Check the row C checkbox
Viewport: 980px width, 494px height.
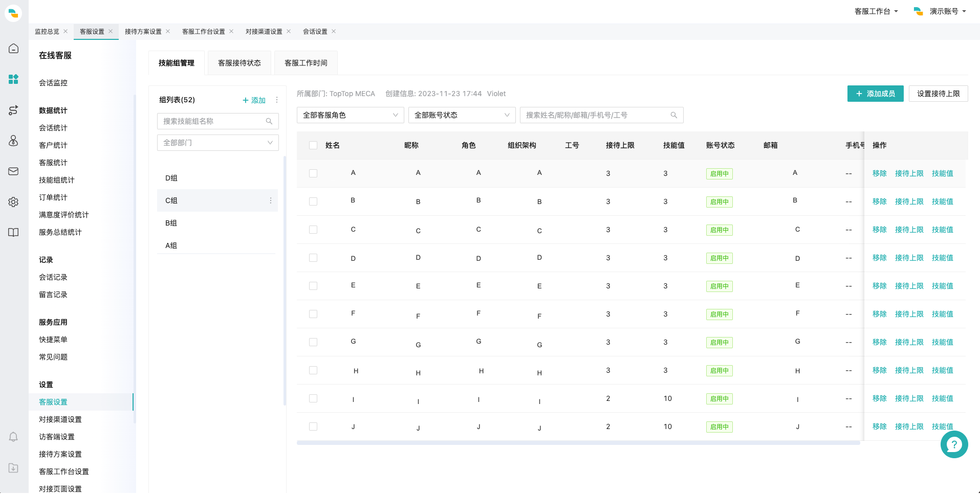(313, 230)
